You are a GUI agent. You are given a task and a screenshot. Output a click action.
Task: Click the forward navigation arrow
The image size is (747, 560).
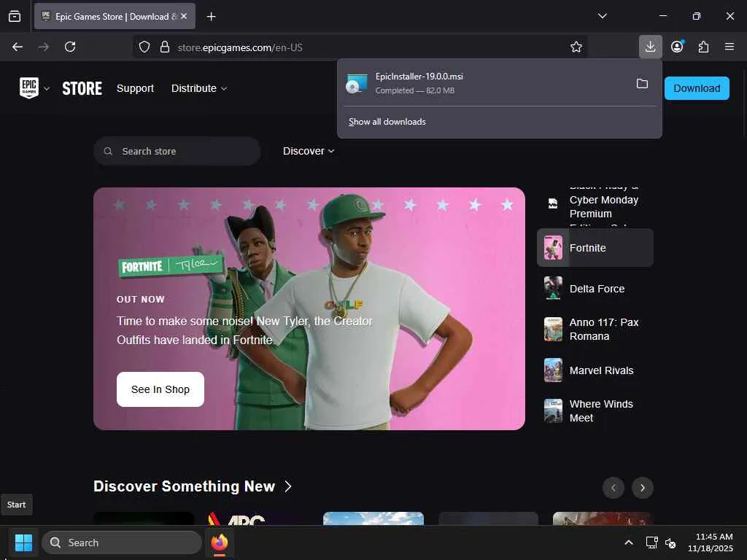tap(44, 47)
